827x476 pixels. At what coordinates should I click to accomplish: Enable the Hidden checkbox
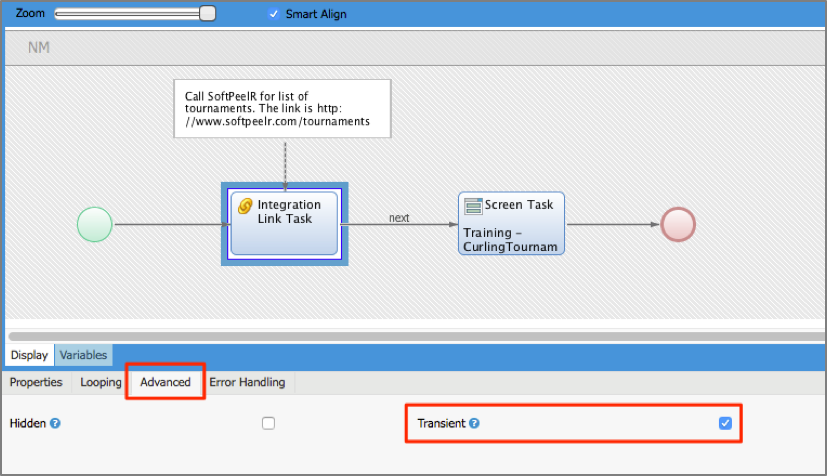point(268,423)
